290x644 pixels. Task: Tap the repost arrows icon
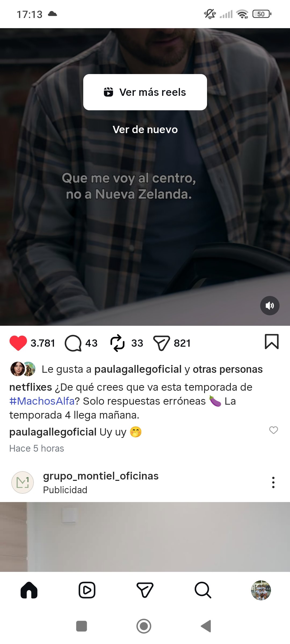[117, 343]
